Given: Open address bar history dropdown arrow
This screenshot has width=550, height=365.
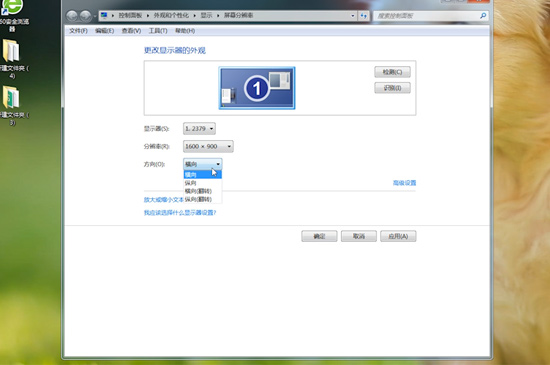Looking at the screenshot, I should click(353, 16).
